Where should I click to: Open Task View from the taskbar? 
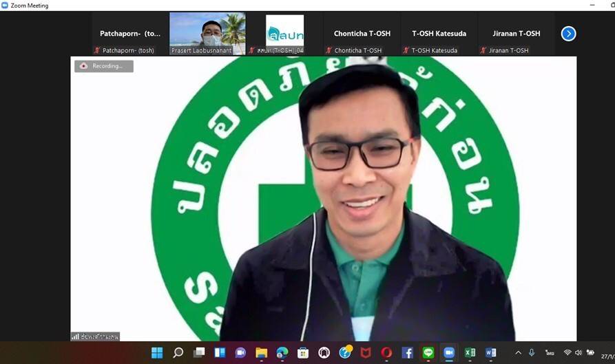(x=199, y=352)
